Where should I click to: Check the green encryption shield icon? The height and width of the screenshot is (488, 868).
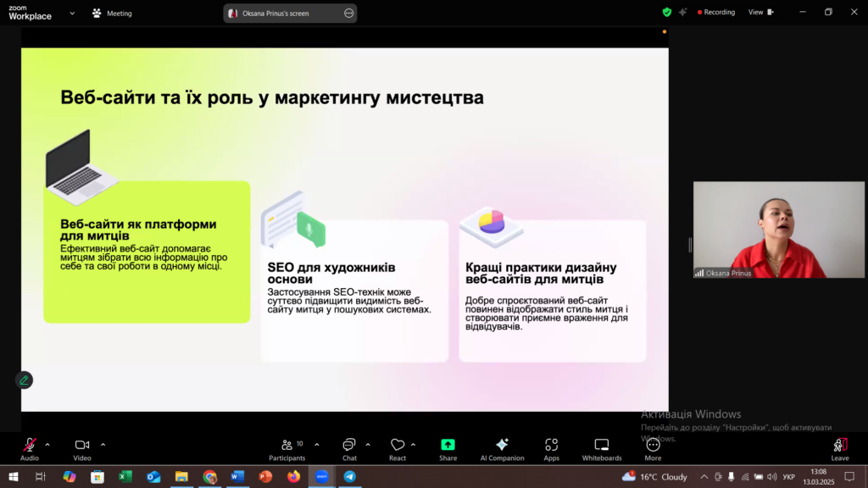tap(667, 12)
